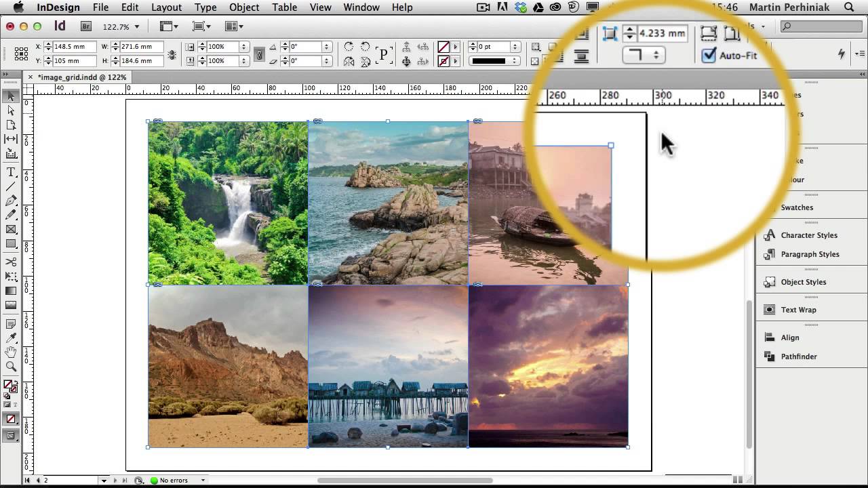Uncheck the Auto-Fit checkbox
Image resolution: width=868 pixels, height=488 pixels.
coord(709,55)
